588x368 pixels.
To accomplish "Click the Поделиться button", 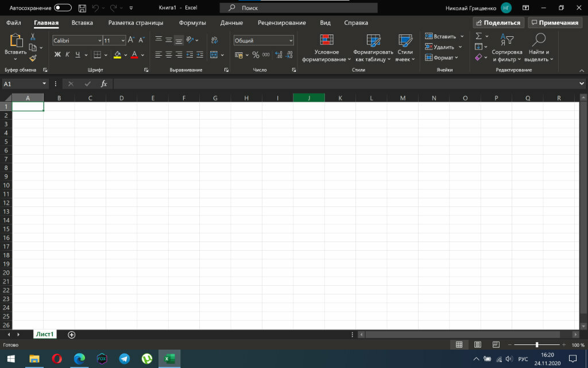I will pyautogui.click(x=498, y=22).
